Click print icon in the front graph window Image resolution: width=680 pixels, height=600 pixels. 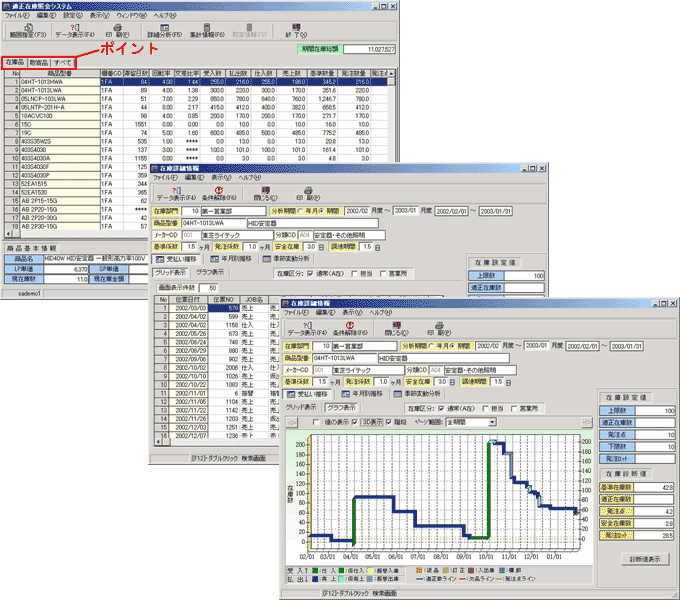tap(439, 329)
